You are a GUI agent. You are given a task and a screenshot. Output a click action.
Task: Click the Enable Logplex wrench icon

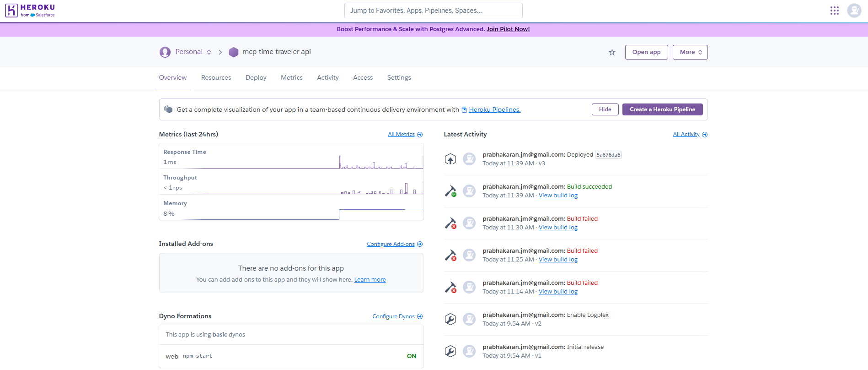(450, 319)
